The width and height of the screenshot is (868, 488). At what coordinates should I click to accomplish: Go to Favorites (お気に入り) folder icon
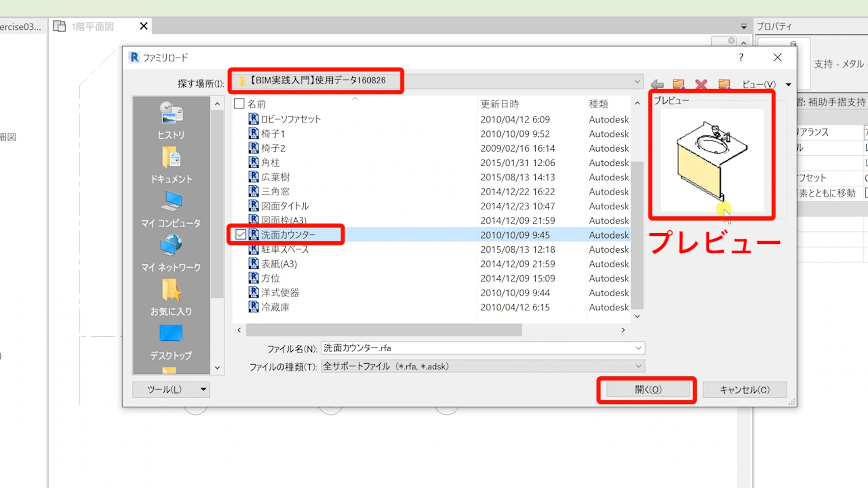click(x=171, y=290)
